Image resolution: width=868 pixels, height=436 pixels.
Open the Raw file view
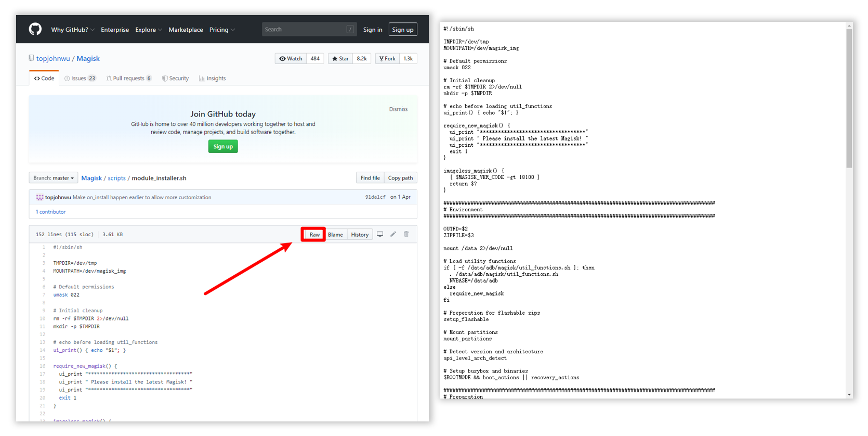[x=314, y=235]
